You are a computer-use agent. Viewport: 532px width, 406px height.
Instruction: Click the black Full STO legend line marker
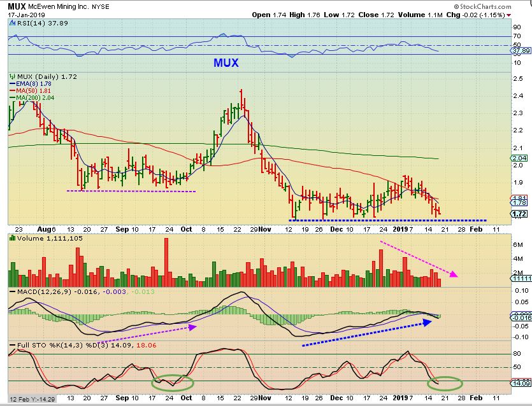pyautogui.click(x=13, y=346)
